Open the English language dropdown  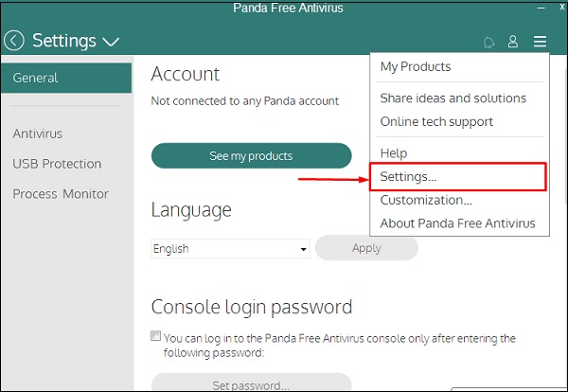[230, 249]
